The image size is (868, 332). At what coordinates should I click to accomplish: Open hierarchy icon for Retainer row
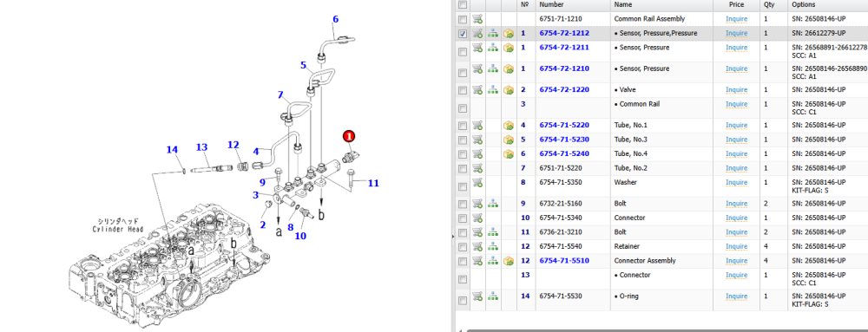(x=493, y=246)
